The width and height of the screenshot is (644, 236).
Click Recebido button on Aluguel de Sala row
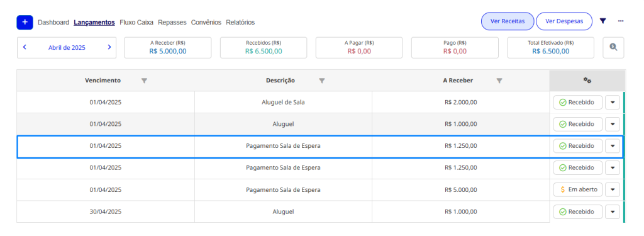(x=578, y=103)
